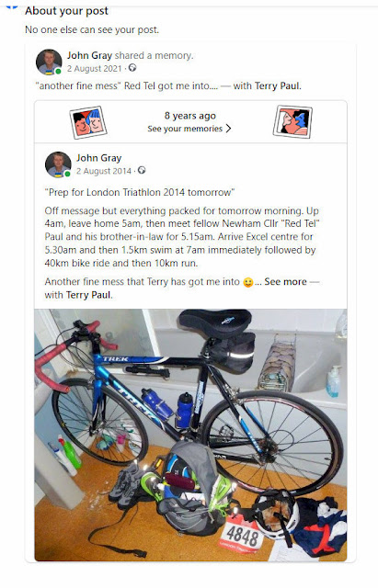The width and height of the screenshot is (378, 588).
Task: Open John Gray's name on the 2014 post
Action: 99,158
